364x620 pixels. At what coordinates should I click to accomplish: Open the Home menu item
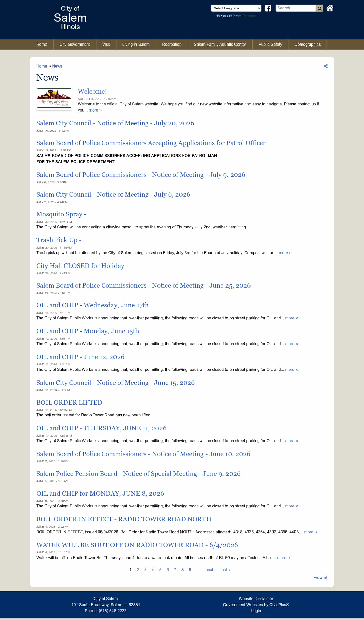click(x=42, y=44)
